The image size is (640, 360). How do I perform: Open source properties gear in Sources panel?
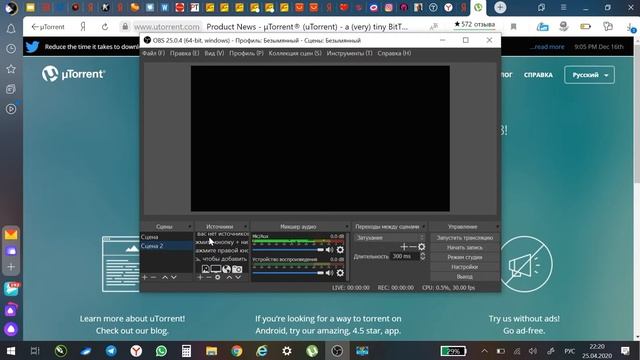(218, 278)
